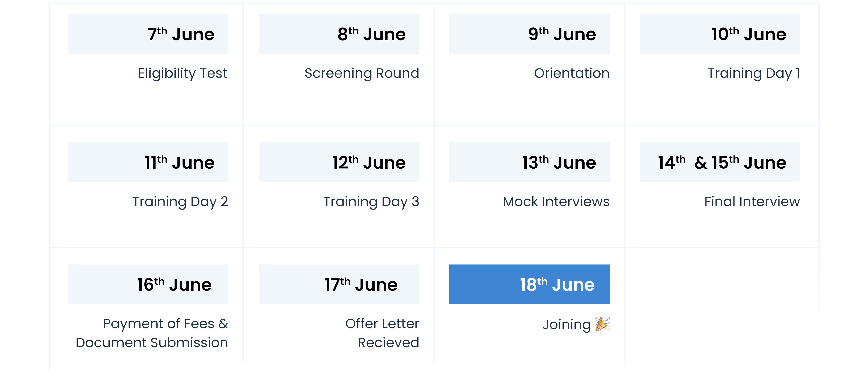Select the 16th June date header
This screenshot has width=868, height=373.
pos(148,284)
